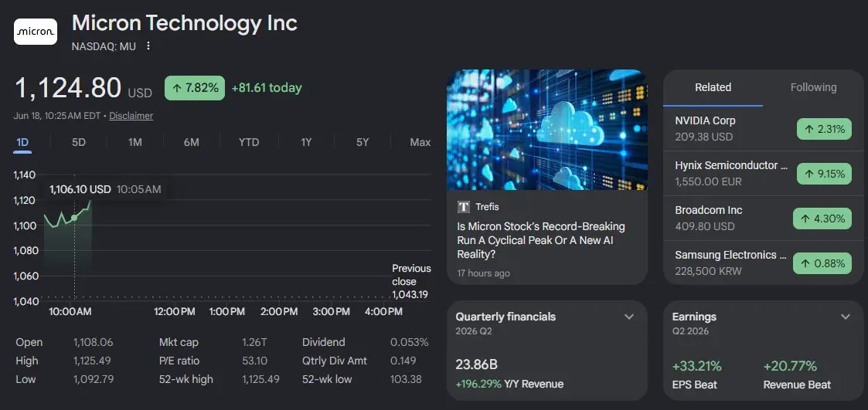This screenshot has width=868, height=410.
Task: Expand the Earnings card chevron
Action: 846,317
